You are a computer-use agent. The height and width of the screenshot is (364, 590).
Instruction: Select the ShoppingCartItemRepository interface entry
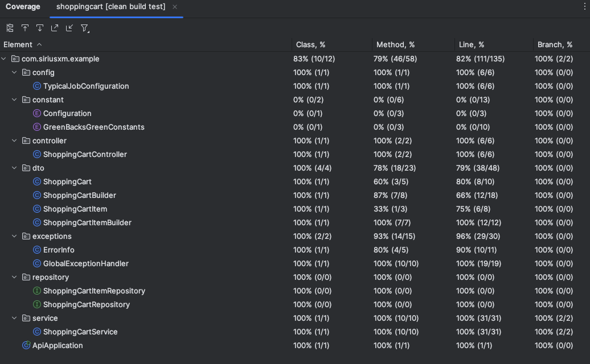[x=94, y=291]
